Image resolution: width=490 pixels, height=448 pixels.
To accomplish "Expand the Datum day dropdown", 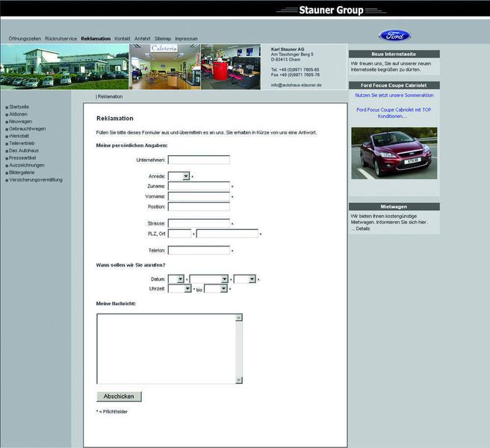I will pyautogui.click(x=176, y=279).
